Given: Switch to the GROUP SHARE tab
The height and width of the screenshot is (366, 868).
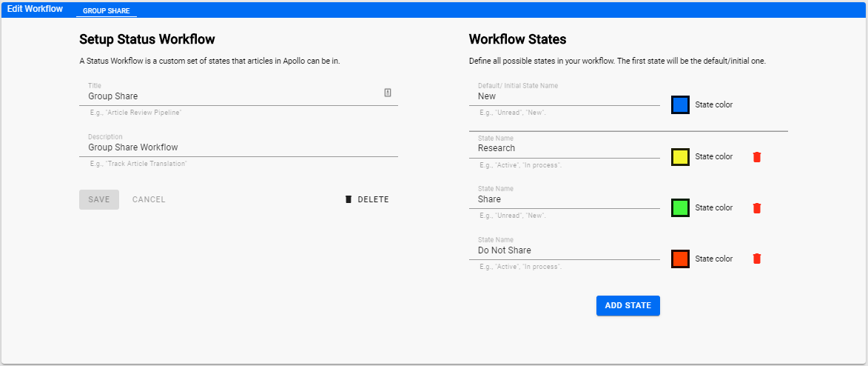Looking at the screenshot, I should 107,10.
